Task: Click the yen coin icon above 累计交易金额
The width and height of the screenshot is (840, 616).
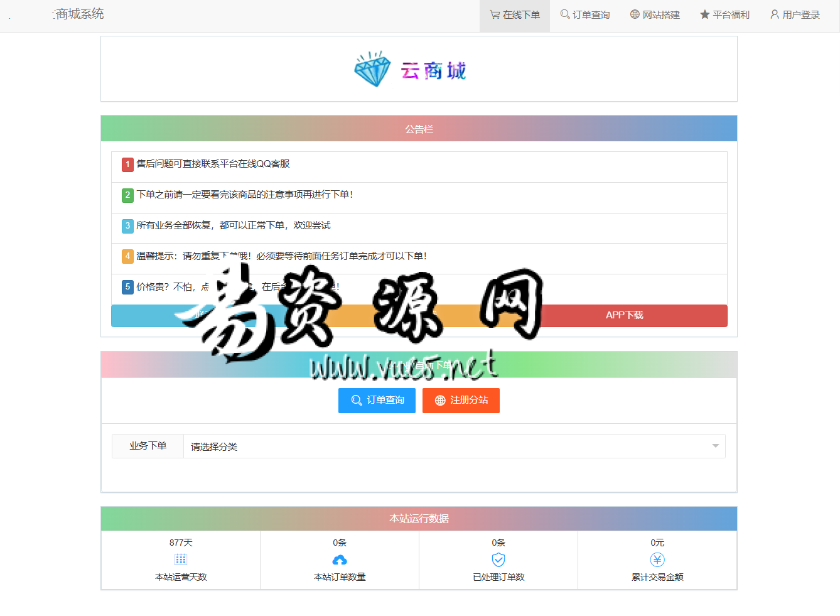Action: pos(657,559)
